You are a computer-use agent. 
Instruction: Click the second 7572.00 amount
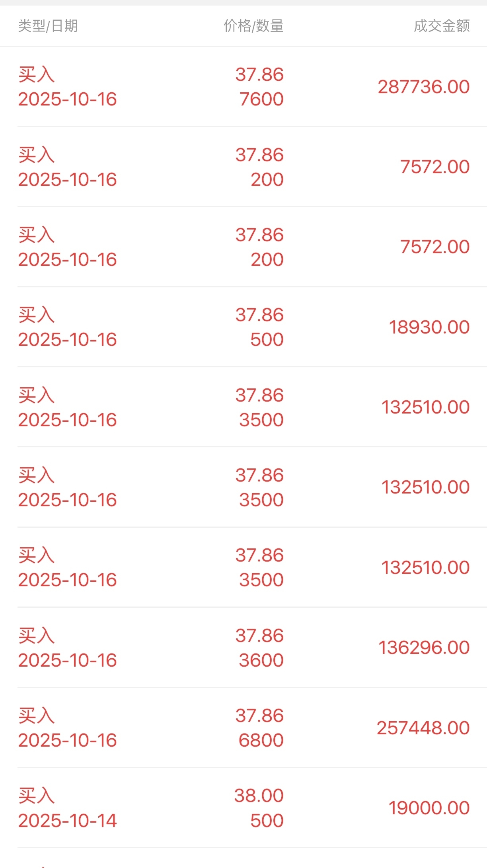pos(435,247)
